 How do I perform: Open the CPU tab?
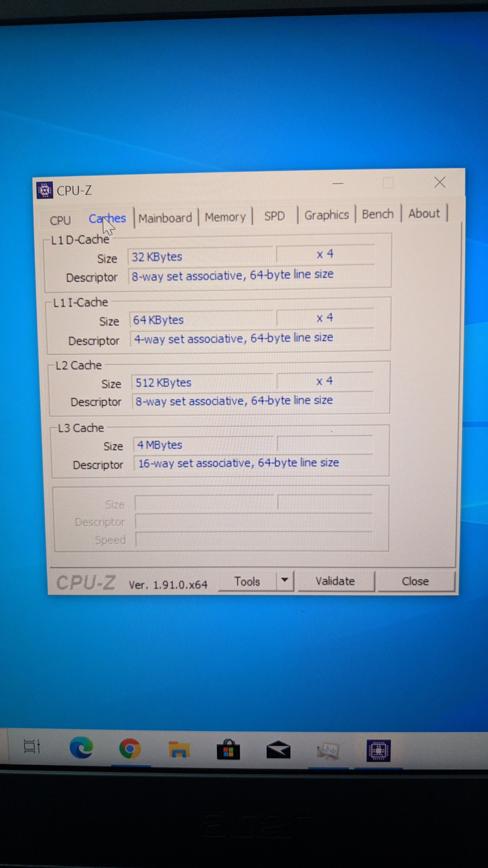(60, 221)
